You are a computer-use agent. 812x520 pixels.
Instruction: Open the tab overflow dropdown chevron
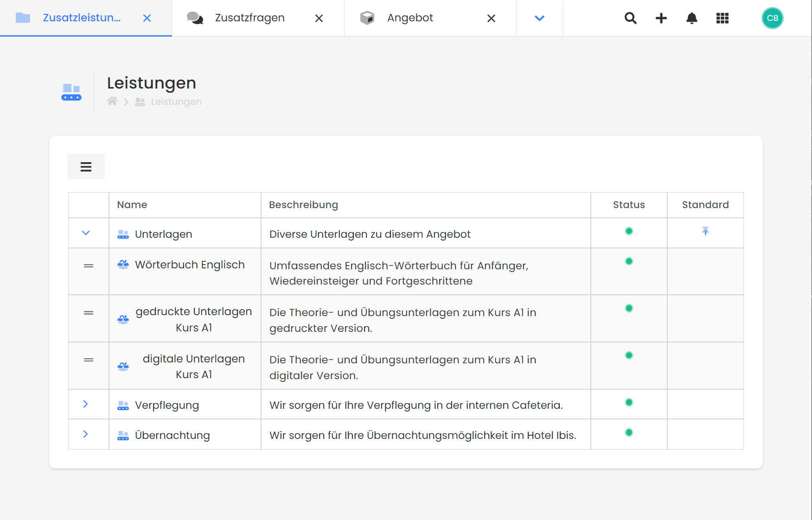pos(539,18)
